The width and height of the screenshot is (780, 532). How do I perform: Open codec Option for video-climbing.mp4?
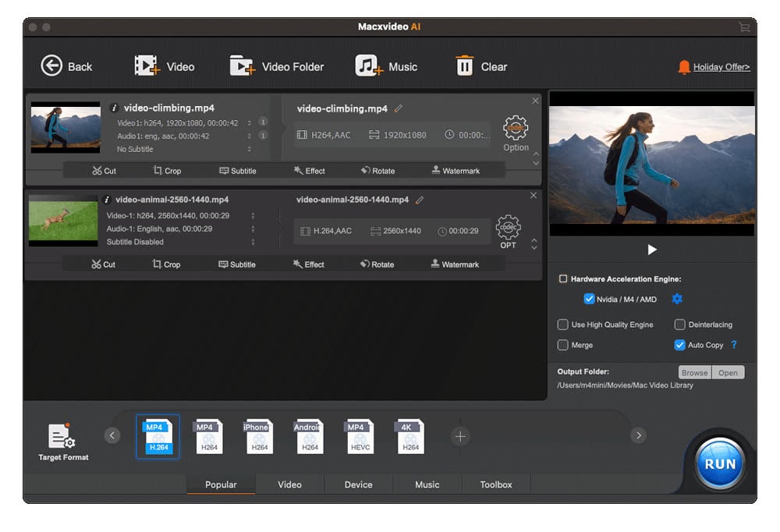click(x=516, y=133)
